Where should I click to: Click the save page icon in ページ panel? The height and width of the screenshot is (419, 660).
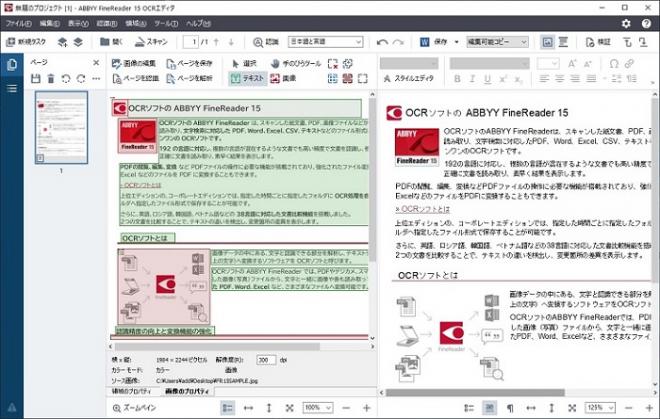tap(36, 78)
